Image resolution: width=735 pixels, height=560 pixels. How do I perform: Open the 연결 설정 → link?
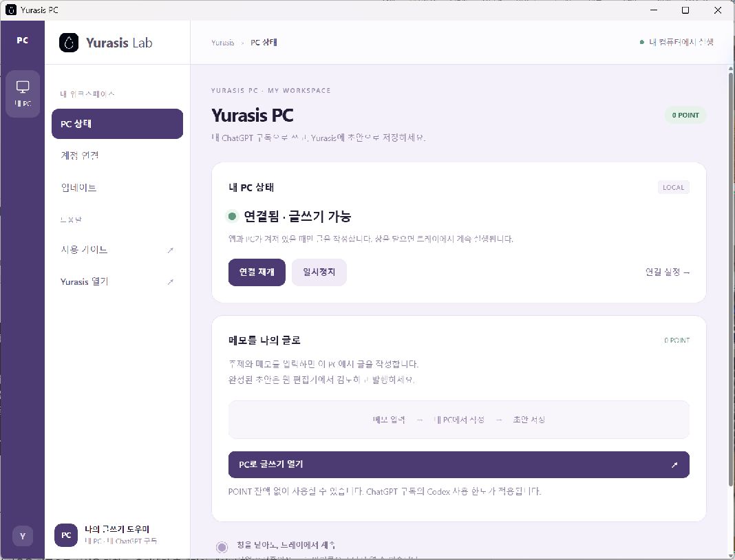click(x=668, y=272)
